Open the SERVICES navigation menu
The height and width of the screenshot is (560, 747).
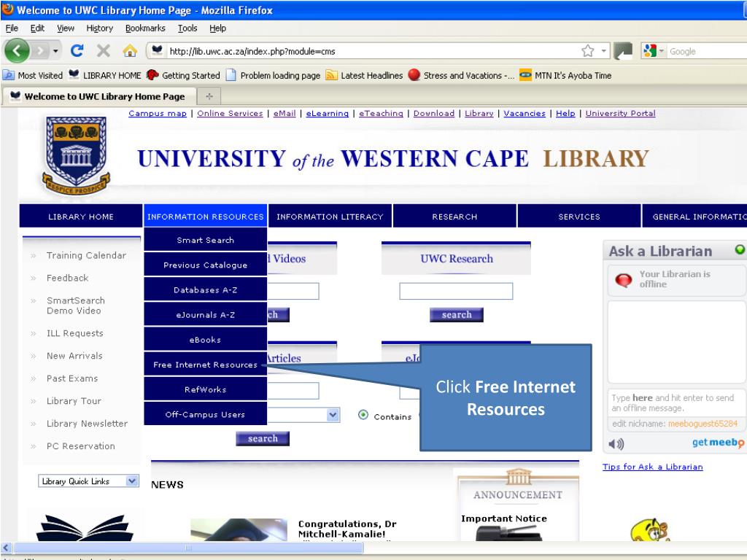579,217
